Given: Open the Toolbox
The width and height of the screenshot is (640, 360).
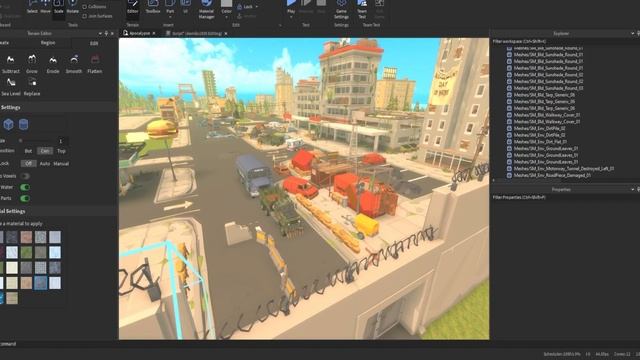Looking at the screenshot, I should 153,7.
